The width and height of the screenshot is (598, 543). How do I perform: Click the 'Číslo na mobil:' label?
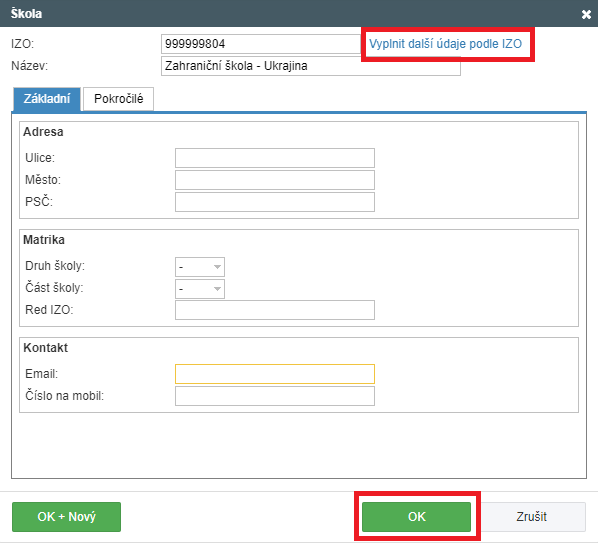[x=64, y=395]
